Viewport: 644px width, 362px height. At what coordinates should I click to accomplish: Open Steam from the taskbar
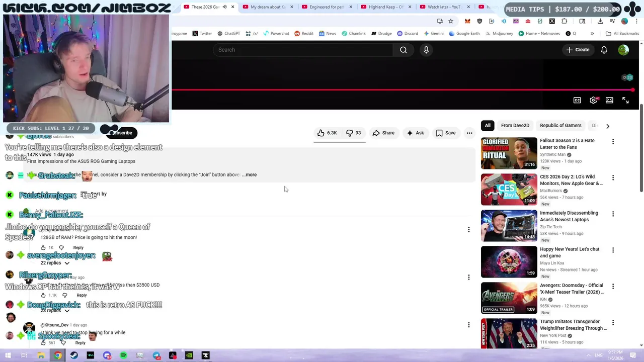(74, 355)
